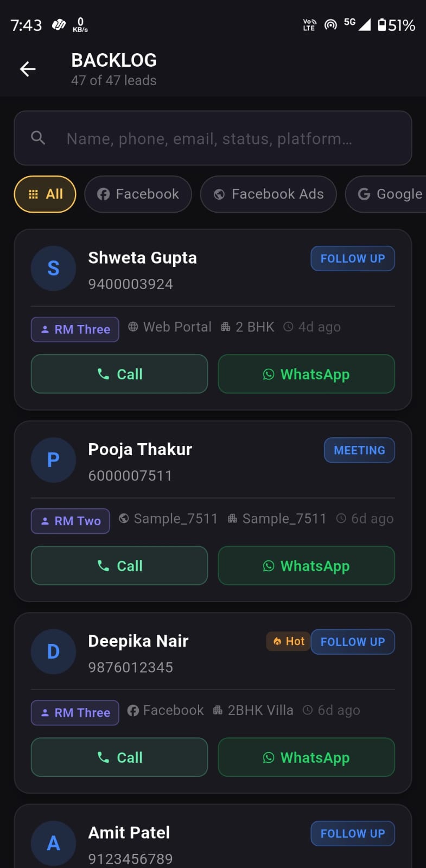This screenshot has width=426, height=868.
Task: Tap Shweta Gupta's FOLLOW UP status badge
Action: [x=352, y=259]
